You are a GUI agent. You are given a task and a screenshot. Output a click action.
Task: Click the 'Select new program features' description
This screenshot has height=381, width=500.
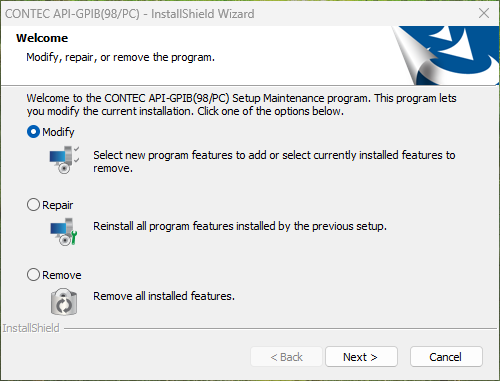[274, 162]
